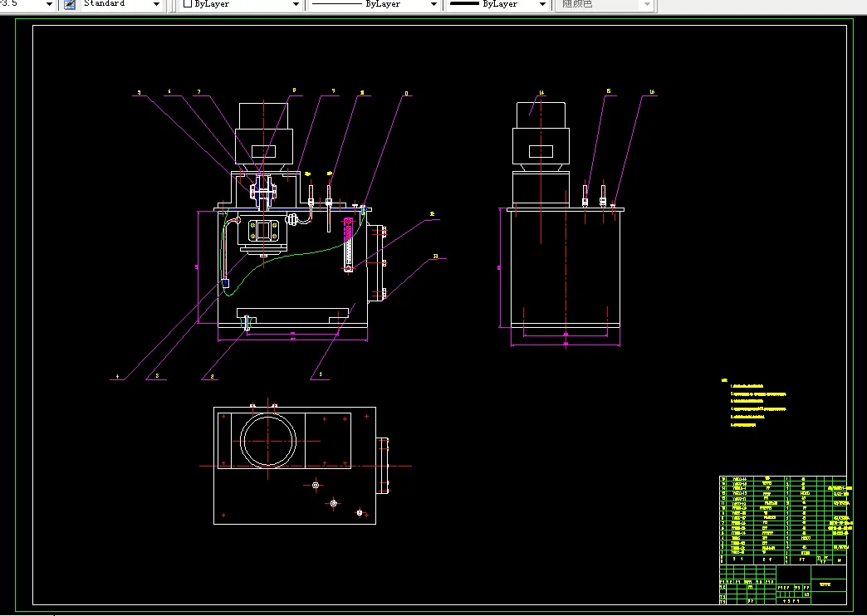Select balloon number 2 label
Viewport: 867px width, 616px height.
pyautogui.click(x=212, y=377)
